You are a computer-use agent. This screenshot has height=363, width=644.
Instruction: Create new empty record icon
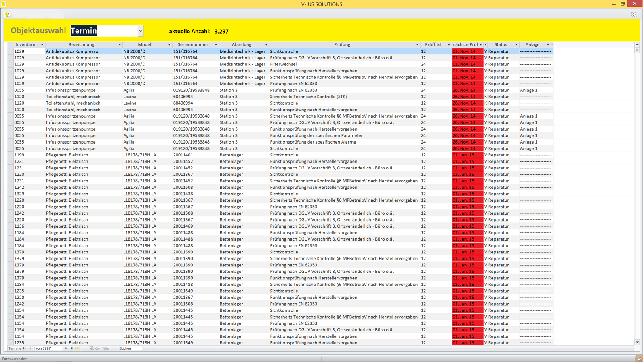coord(77,348)
